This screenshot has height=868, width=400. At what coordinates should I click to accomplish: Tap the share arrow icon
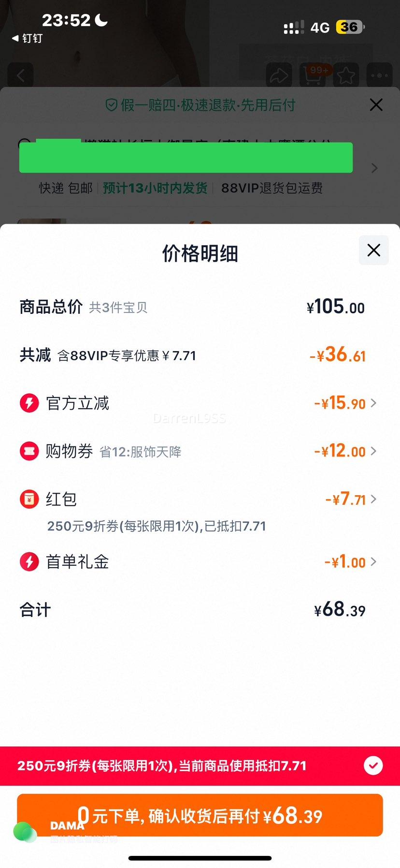[x=279, y=75]
